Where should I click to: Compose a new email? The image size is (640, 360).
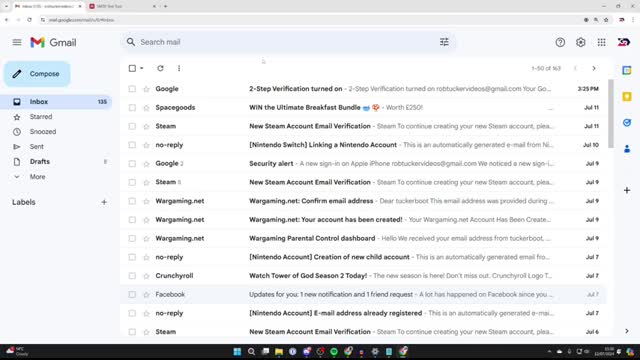37,74
